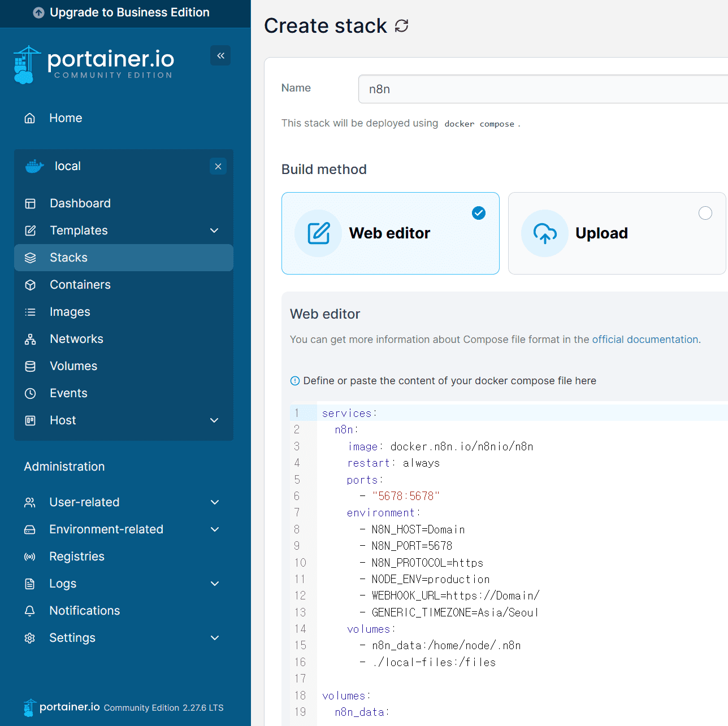728x726 pixels.
Task: Open the Images menu item
Action: pos(123,312)
